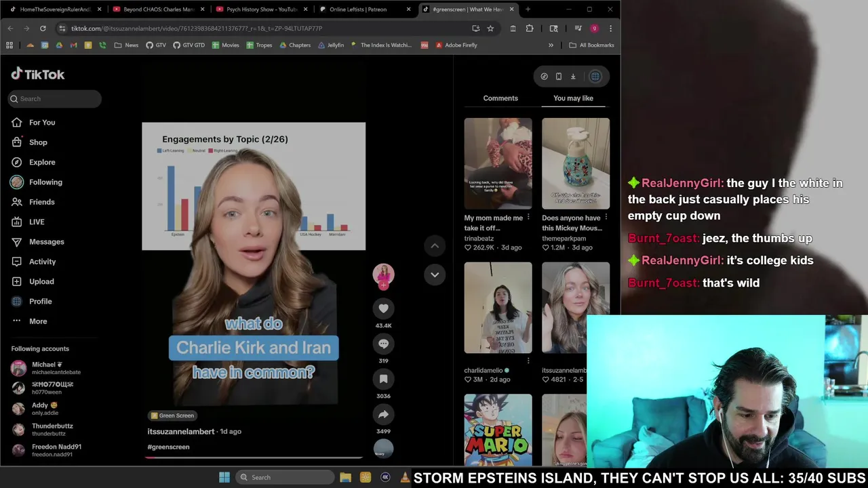Viewport: 868px width, 488px height.
Task: Open the Chrome three-dot menu
Action: [x=610, y=28]
